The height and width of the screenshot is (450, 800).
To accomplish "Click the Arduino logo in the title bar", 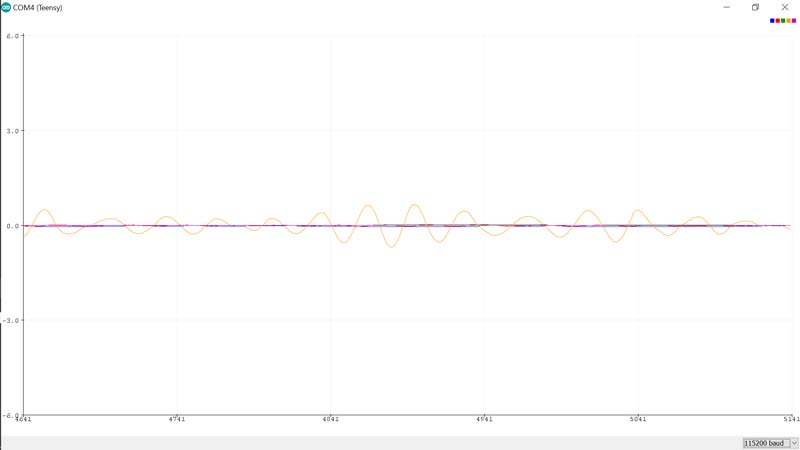I will [x=6, y=7].
